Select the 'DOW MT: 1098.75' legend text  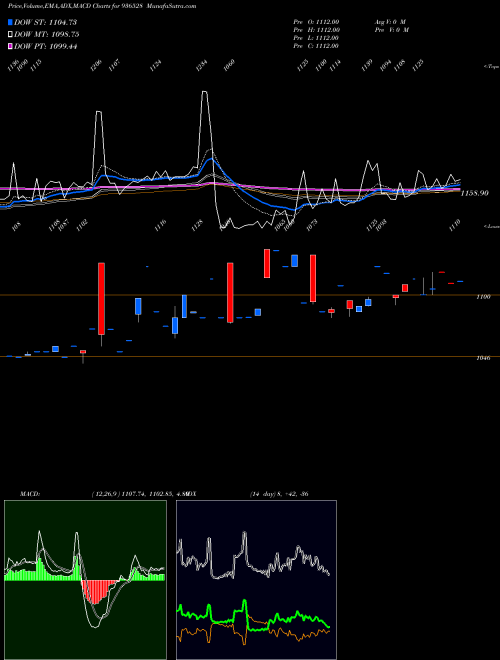point(47,35)
